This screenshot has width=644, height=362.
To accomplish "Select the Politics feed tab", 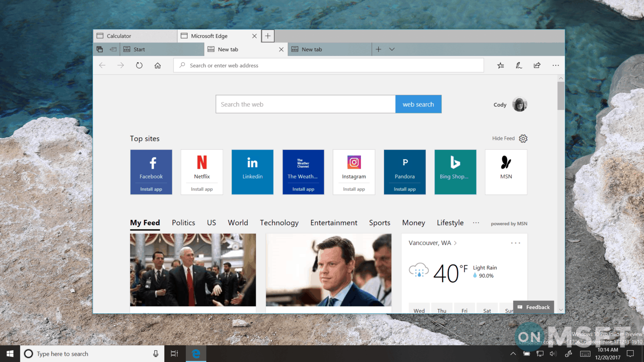I will tap(184, 223).
